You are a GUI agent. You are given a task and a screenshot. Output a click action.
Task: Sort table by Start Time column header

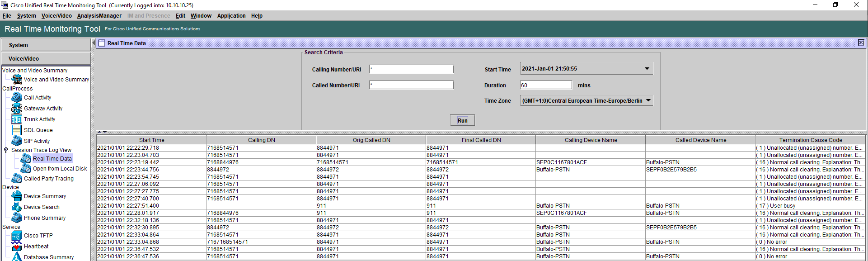(x=151, y=140)
